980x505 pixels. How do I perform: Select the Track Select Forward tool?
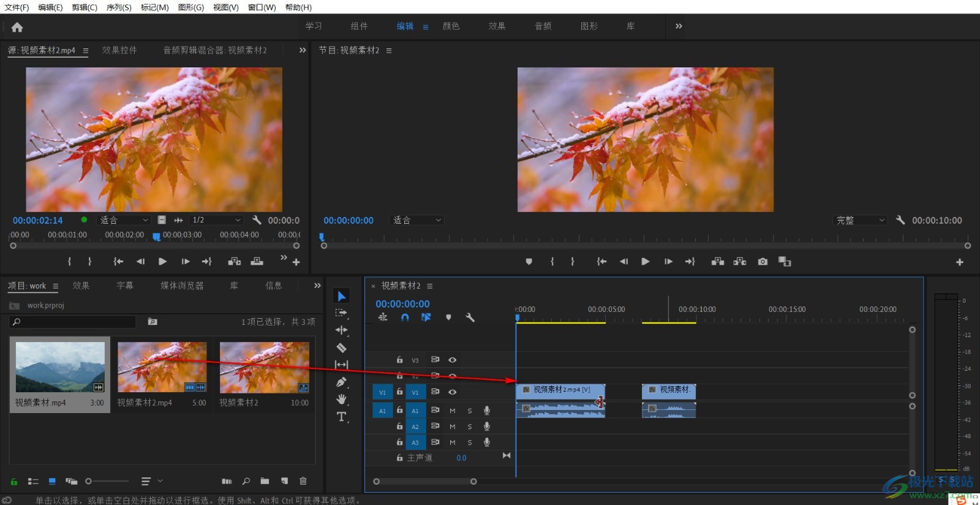point(341,313)
